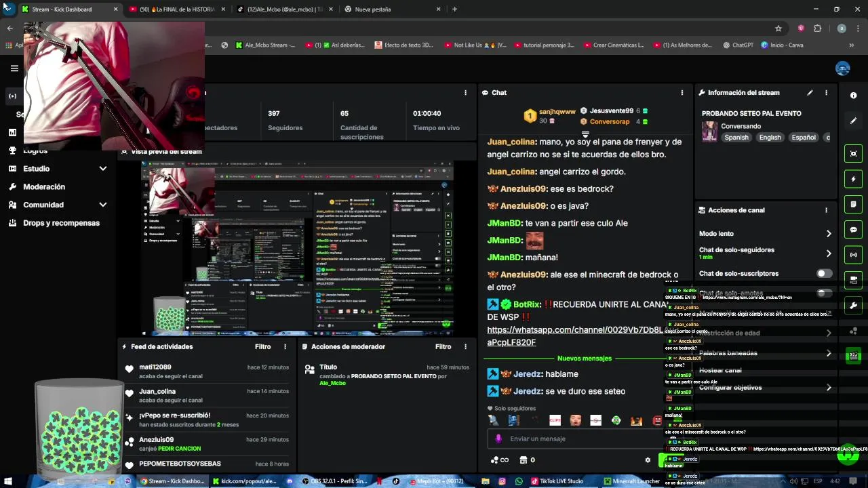Open Acciones de moderador three-dot menu
The height and width of the screenshot is (488, 868).
point(465,346)
